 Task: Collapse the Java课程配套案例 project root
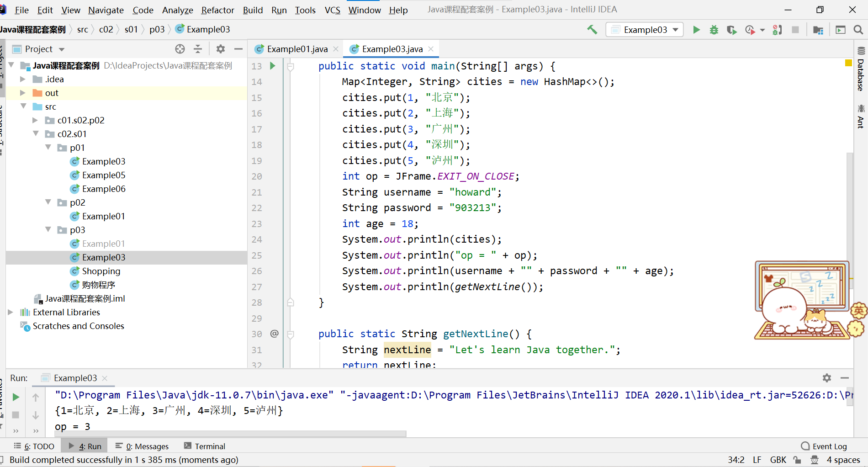click(x=11, y=65)
